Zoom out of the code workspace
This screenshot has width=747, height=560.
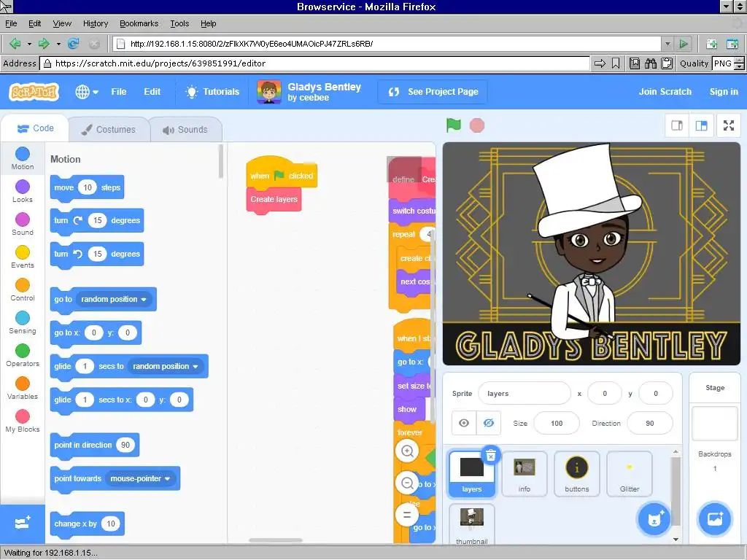pos(407,483)
